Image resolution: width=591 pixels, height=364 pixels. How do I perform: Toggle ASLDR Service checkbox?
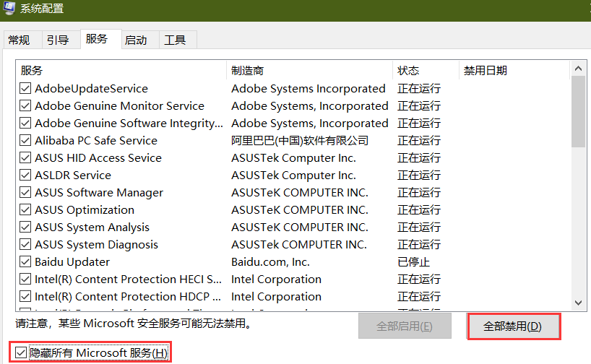25,175
